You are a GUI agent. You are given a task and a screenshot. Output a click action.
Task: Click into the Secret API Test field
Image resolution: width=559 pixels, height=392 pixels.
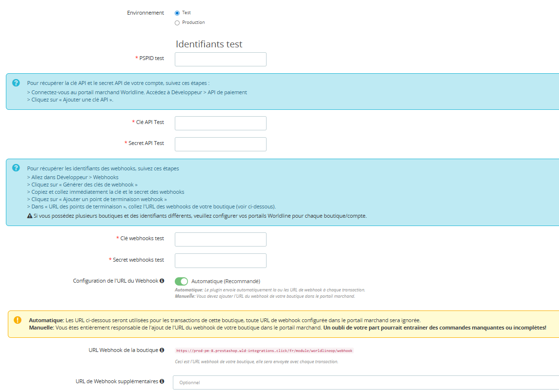click(220, 144)
